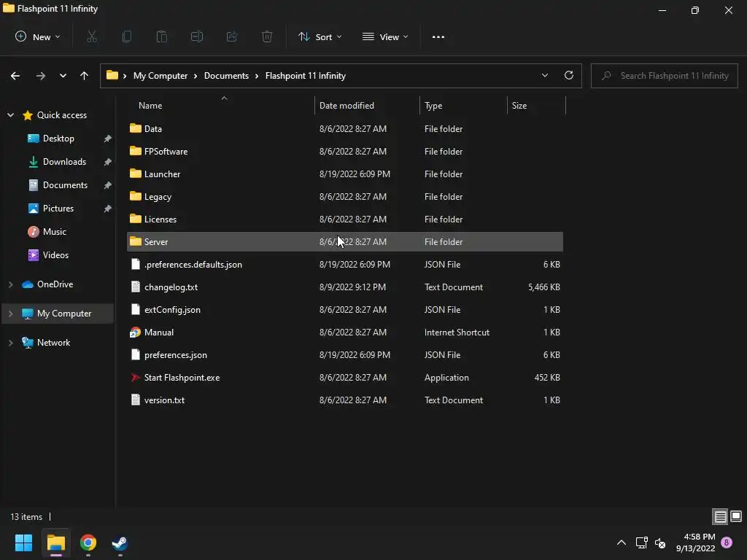This screenshot has height=560, width=747.
Task: Click Flashpoint 11 Infinity breadcrumb segment
Action: pos(306,76)
